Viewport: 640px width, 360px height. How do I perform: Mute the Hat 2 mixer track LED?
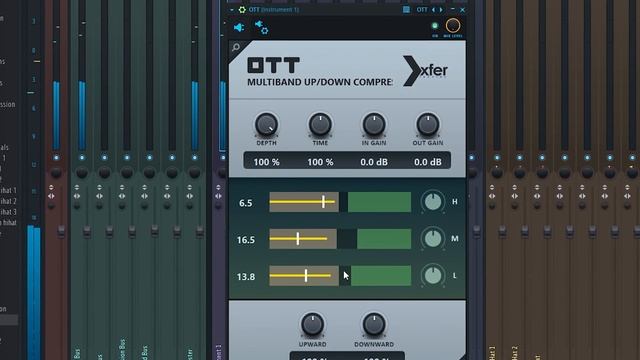pyautogui.click(x=519, y=158)
